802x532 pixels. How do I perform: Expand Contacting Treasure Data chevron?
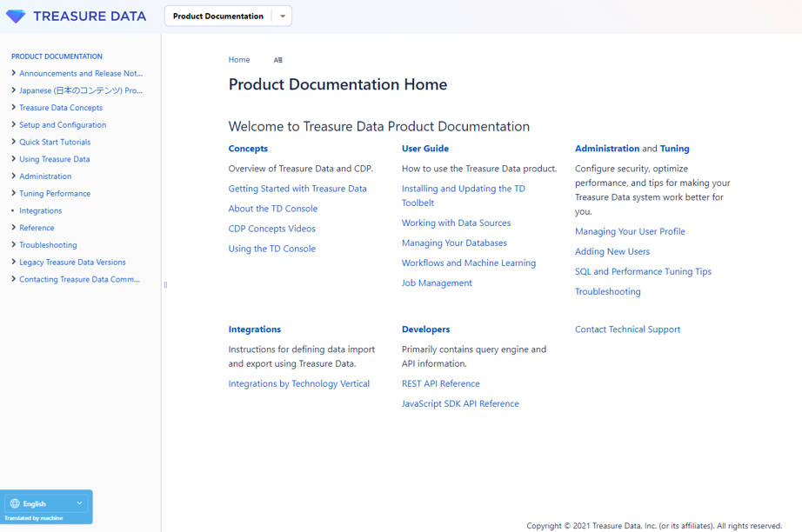point(13,278)
